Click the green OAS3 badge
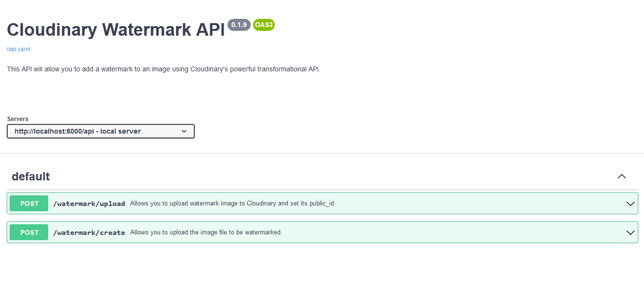This screenshot has width=644, height=300. (x=264, y=25)
